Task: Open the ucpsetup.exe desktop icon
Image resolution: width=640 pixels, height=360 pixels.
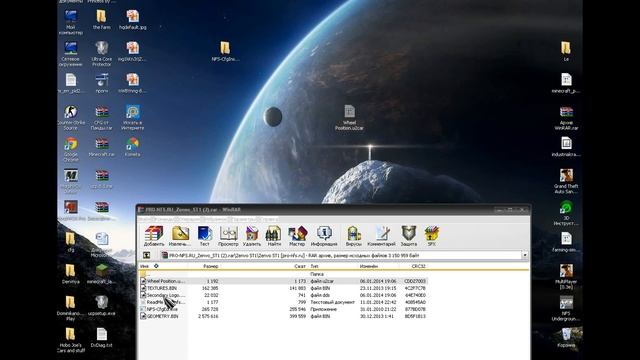Action: (101, 306)
